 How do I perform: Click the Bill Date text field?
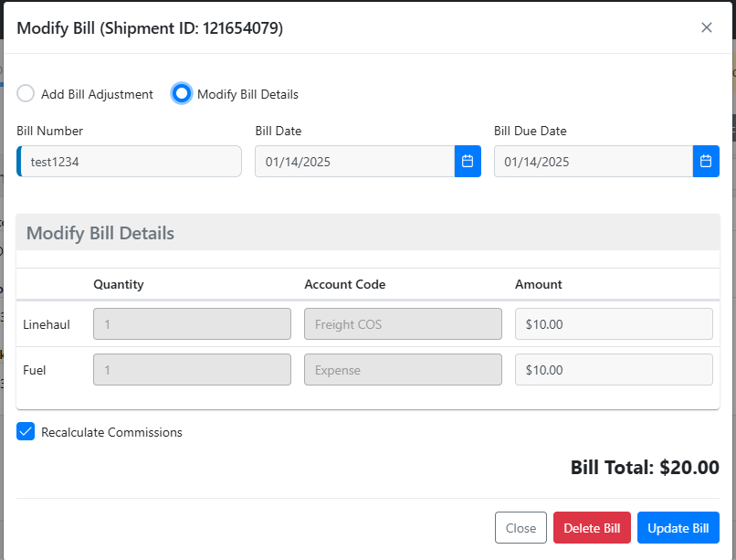pyautogui.click(x=354, y=162)
